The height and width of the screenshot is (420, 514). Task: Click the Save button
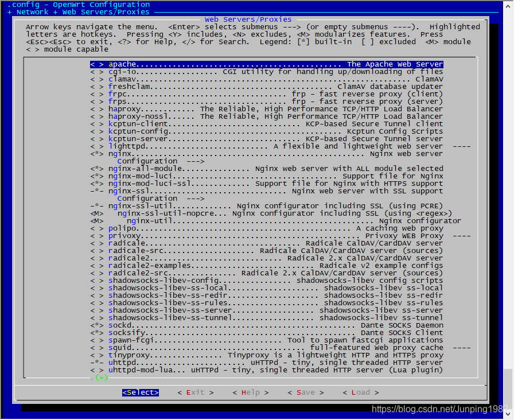click(x=306, y=392)
